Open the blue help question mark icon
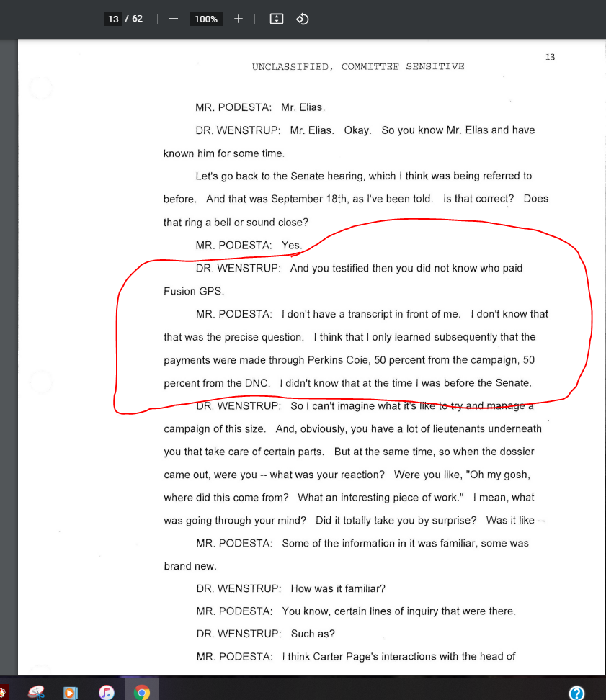Image resolution: width=606 pixels, height=700 pixels. [576, 692]
